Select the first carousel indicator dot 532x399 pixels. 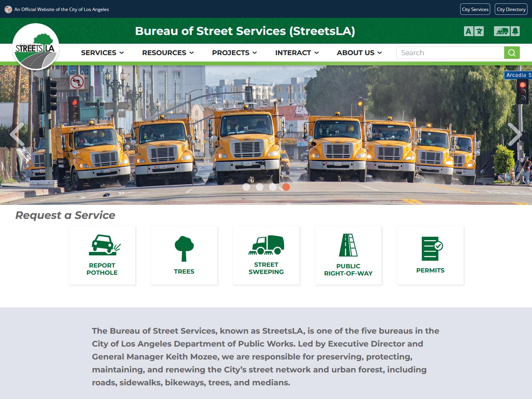pyautogui.click(x=247, y=187)
